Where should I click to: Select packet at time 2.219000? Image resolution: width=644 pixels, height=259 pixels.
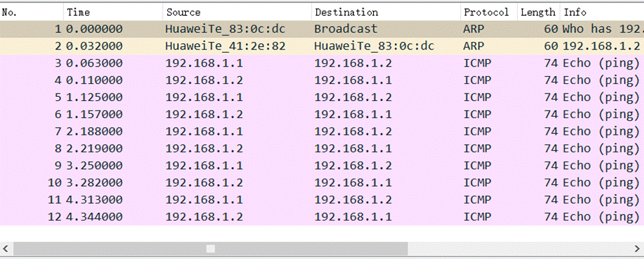tap(322, 148)
